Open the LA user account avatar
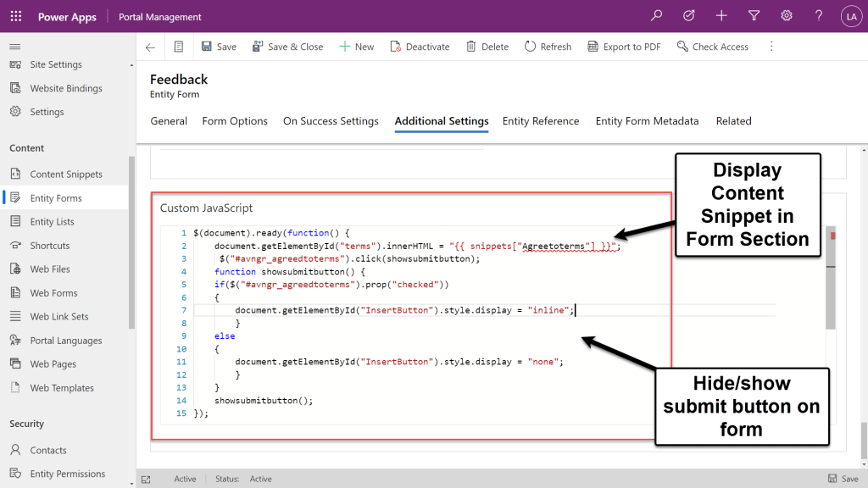Viewport: 868px width, 488px height. pyautogui.click(x=850, y=16)
